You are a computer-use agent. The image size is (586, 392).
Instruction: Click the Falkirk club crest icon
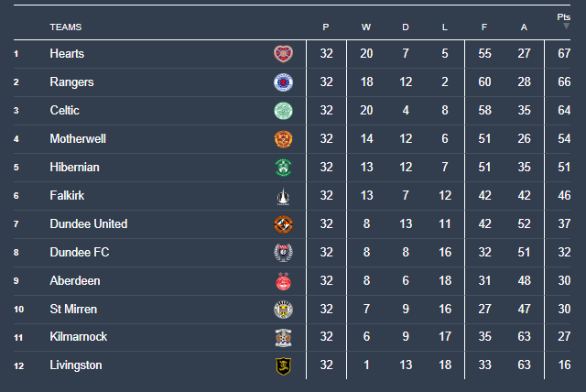(283, 196)
